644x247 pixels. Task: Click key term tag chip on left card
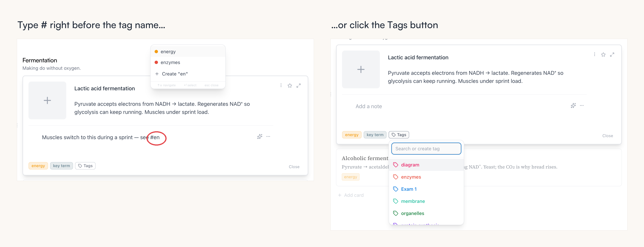pyautogui.click(x=62, y=166)
